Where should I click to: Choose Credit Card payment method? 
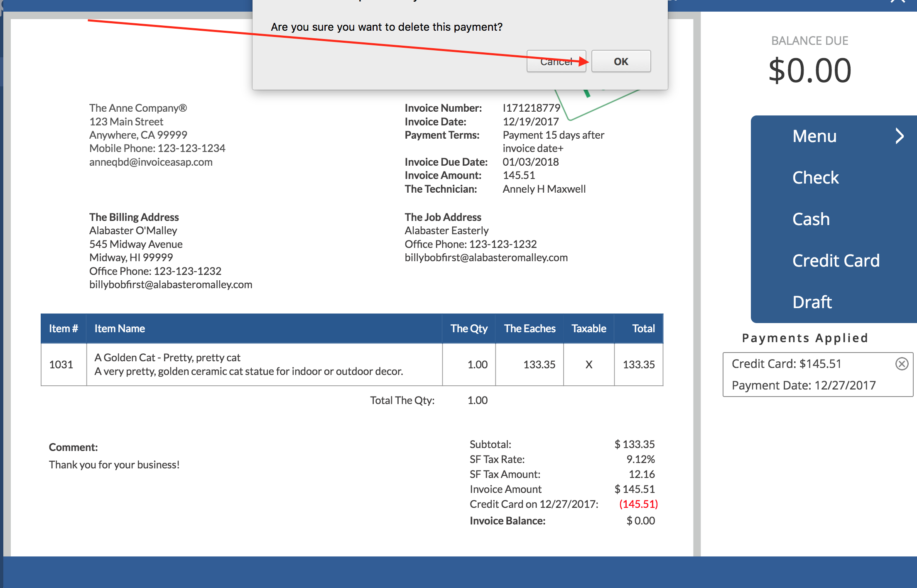[x=836, y=260]
